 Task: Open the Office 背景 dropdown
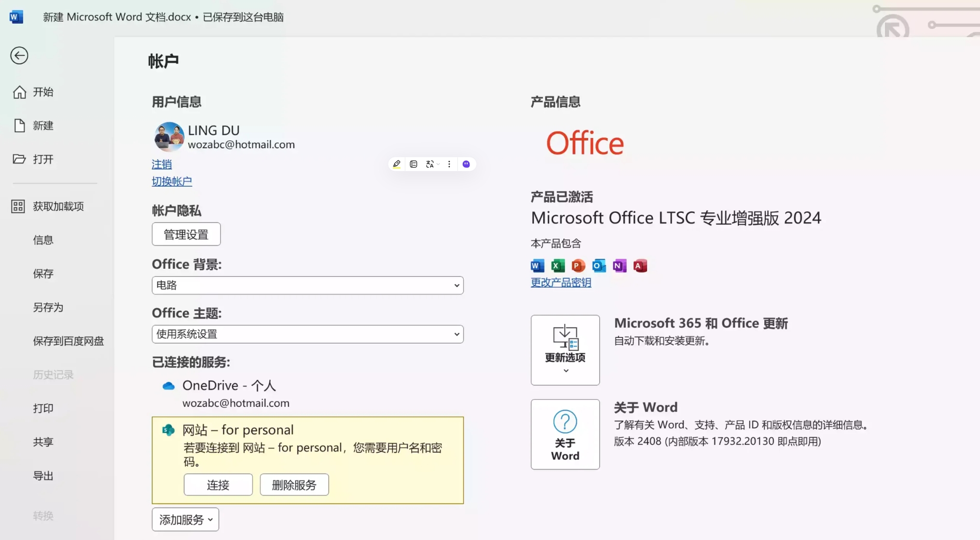coord(308,285)
